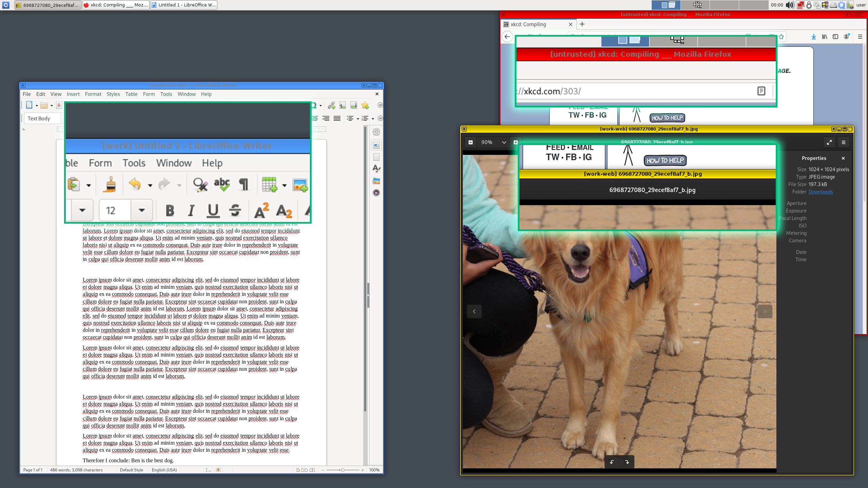Click the Justified alignment icon in Writer
Image resolution: width=868 pixels, height=488 pixels.
pos(337,118)
